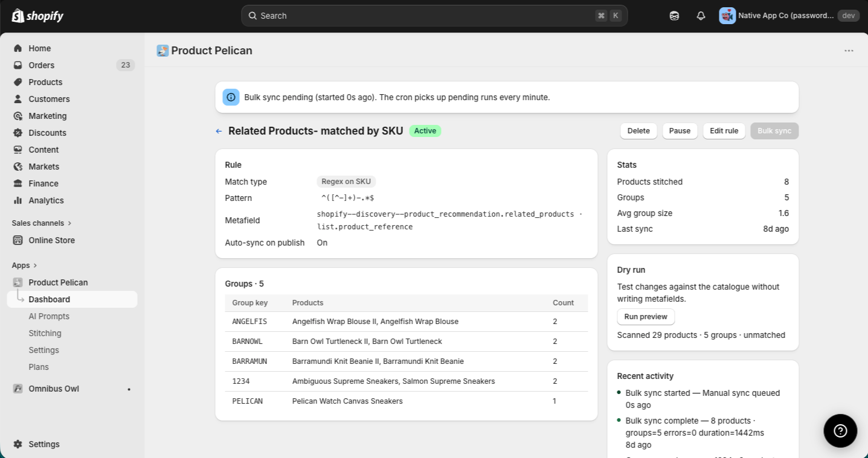This screenshot has width=868, height=458.
Task: Click the Discounts percent icon
Action: (18, 133)
